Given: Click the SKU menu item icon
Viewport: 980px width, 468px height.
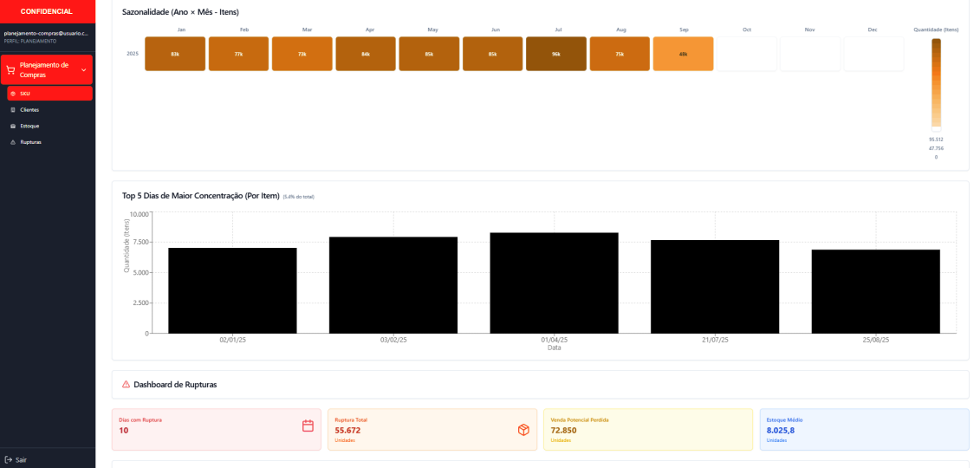Looking at the screenshot, I should tap(13, 94).
